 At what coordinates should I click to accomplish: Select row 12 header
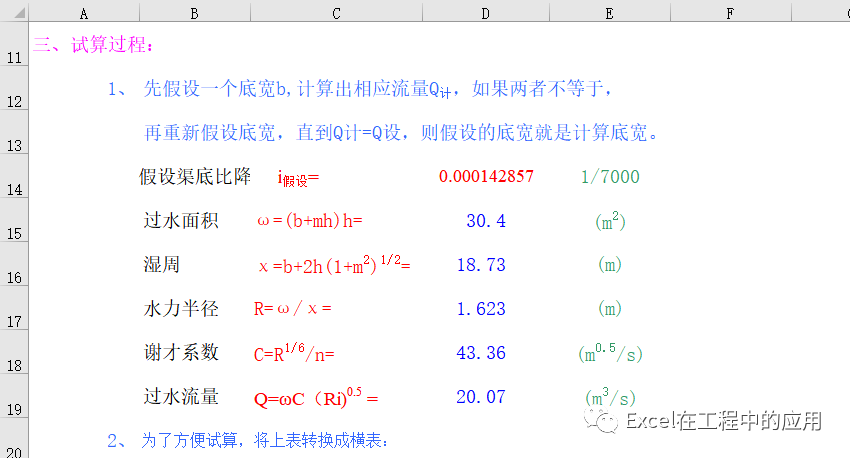click(x=14, y=88)
